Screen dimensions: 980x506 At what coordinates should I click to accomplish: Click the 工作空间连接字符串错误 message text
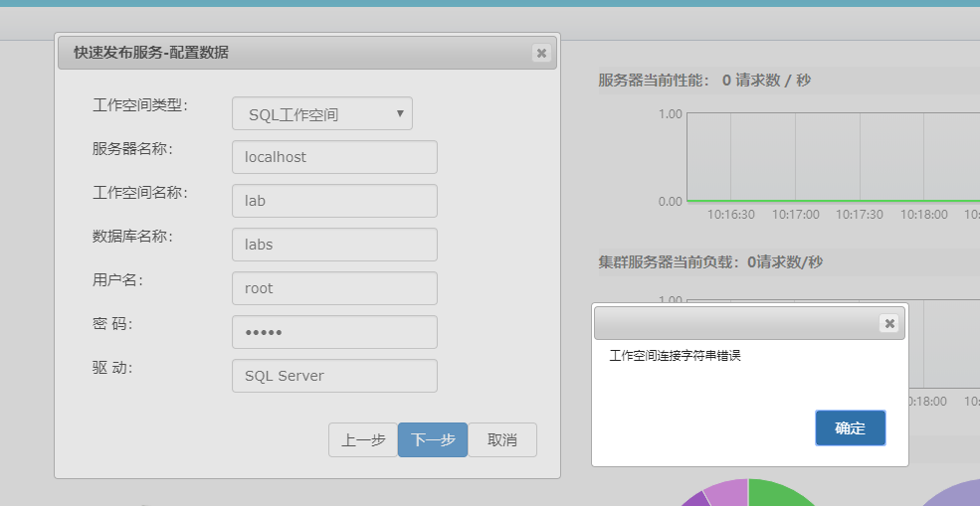675,356
